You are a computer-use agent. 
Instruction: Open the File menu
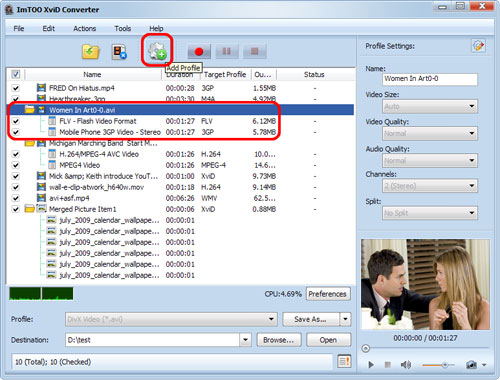tap(19, 28)
